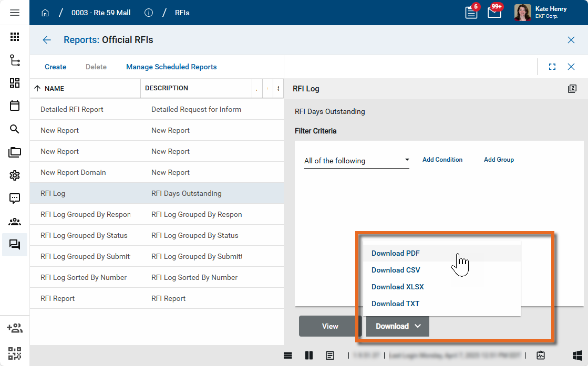Select the RFI Log Sorted By Number row
This screenshot has height=366, width=588.
point(84,277)
